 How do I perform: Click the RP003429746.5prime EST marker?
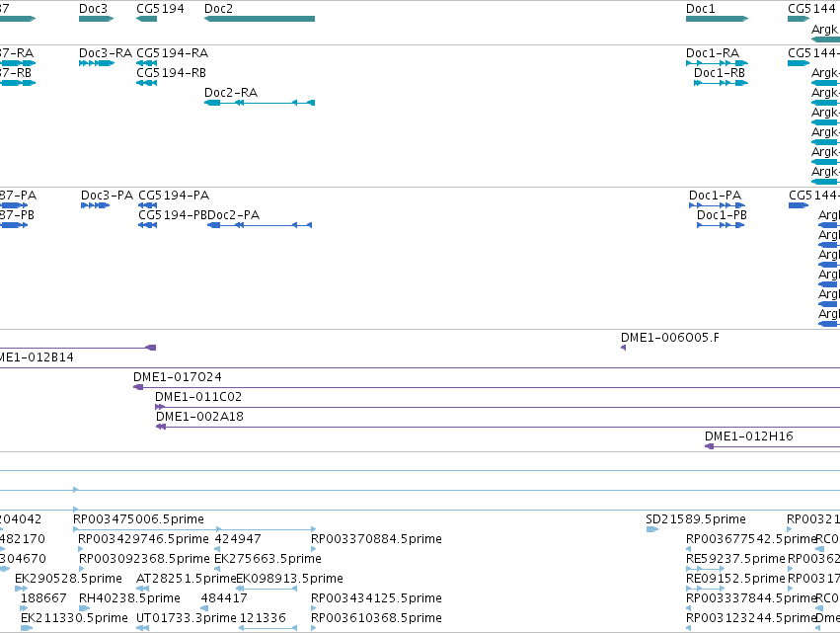pos(81,549)
